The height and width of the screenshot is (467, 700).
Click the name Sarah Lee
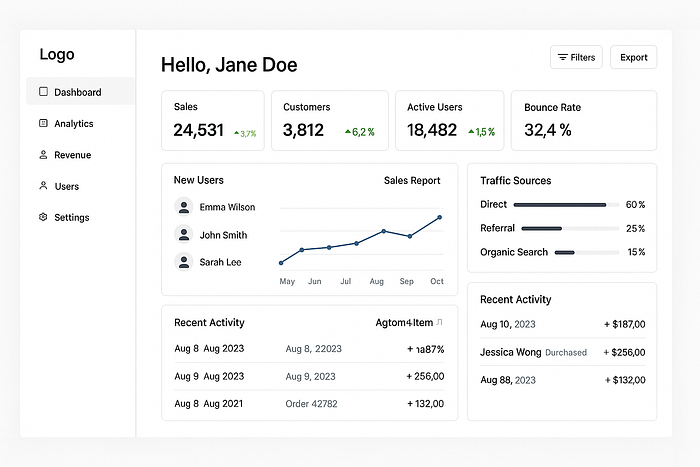point(220,262)
